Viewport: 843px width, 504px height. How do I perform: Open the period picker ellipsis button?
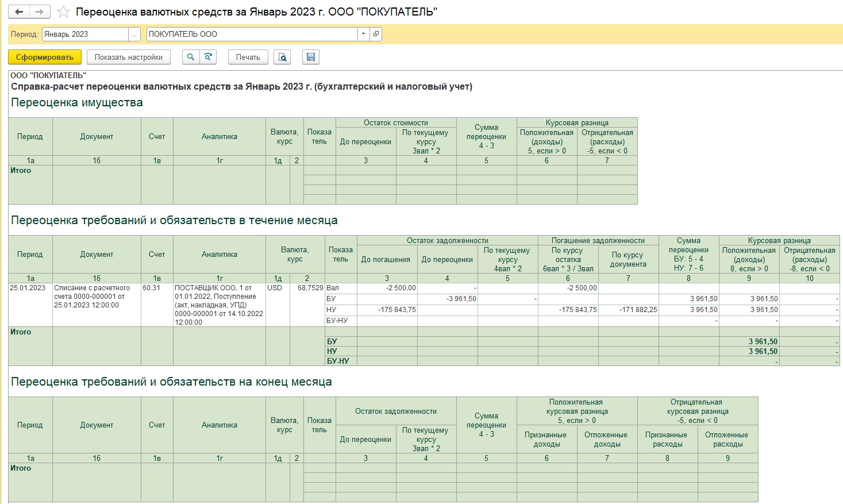pos(134,34)
